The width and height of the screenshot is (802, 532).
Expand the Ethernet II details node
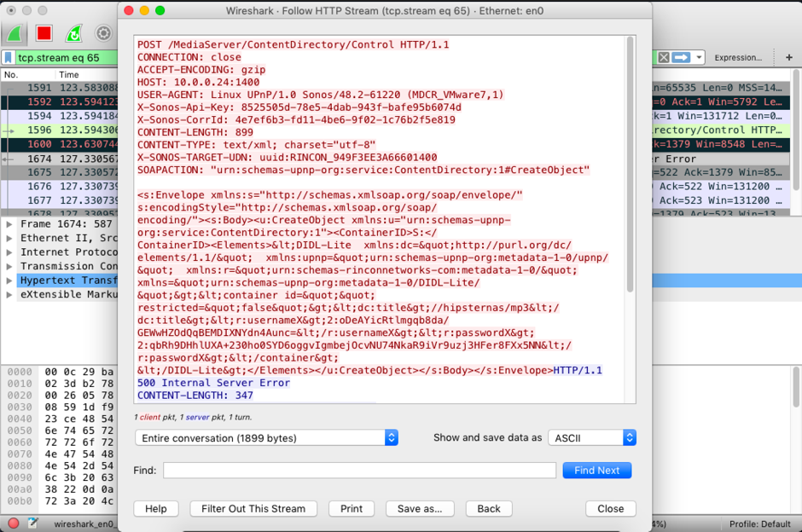9,238
